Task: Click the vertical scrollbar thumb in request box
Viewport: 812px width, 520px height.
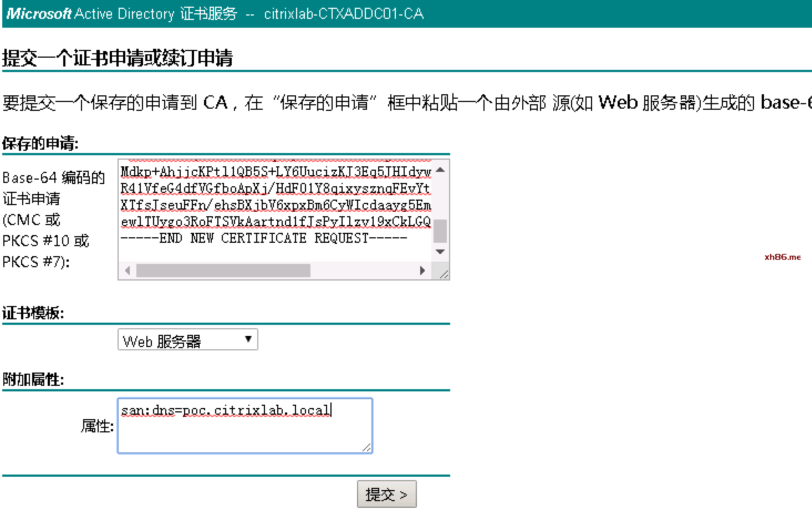Action: (x=440, y=231)
